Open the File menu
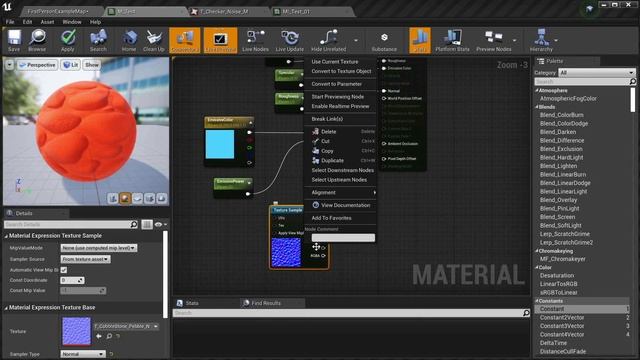Image resolution: width=640 pixels, height=360 pixels. [10, 22]
